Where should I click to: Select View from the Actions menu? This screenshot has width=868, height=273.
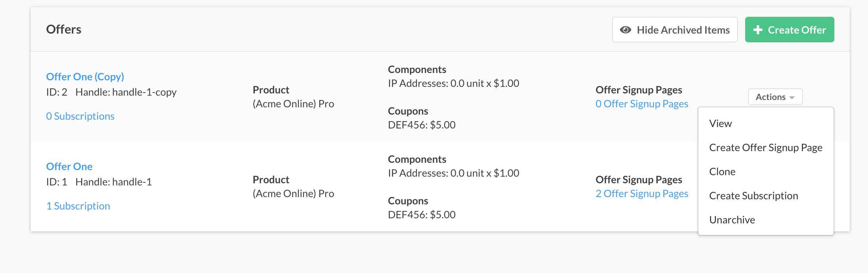click(x=720, y=124)
